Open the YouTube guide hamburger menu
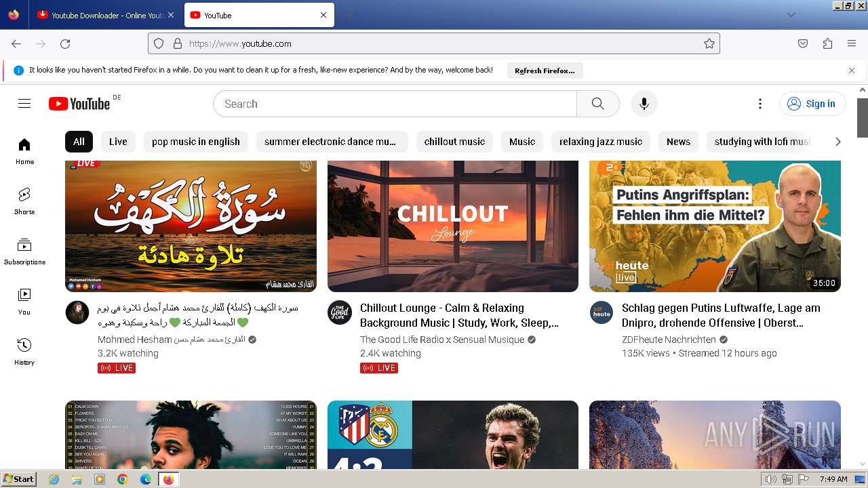The image size is (868, 488). click(x=24, y=104)
